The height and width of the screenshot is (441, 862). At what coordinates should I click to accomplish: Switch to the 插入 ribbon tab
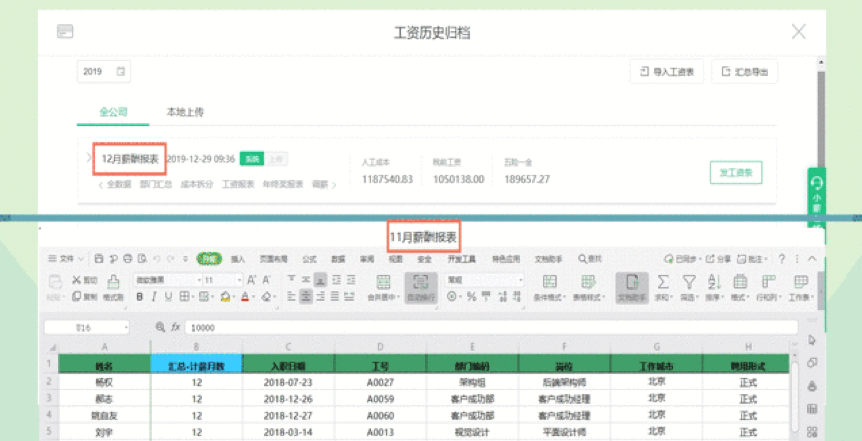238,259
